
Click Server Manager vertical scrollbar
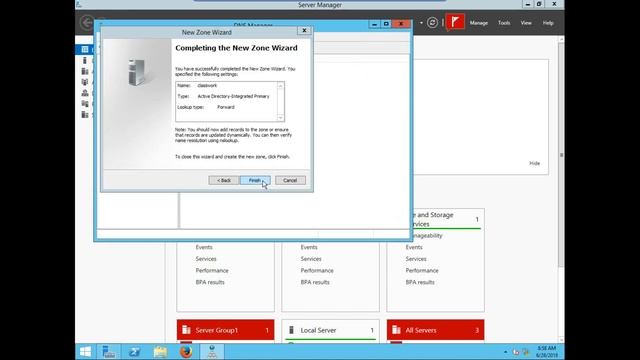pos(562,155)
